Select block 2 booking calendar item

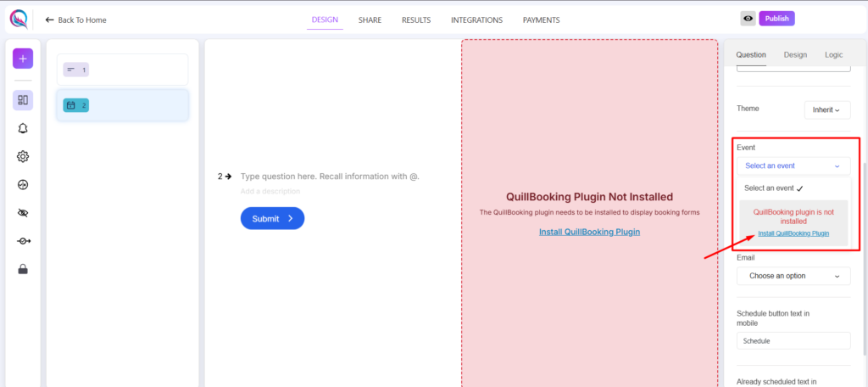[x=122, y=104]
